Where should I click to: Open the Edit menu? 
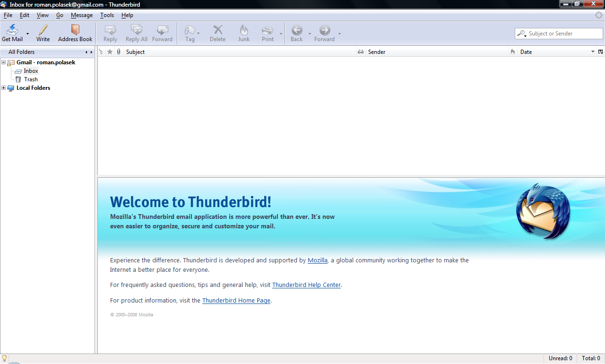(x=25, y=15)
